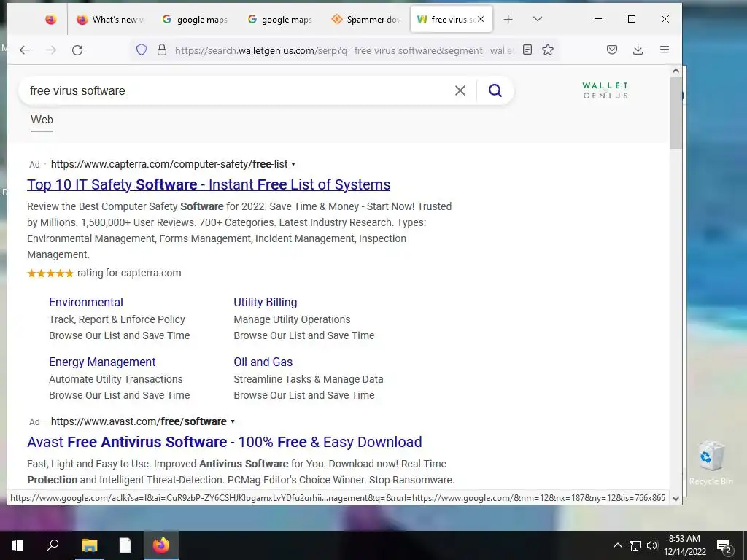Image resolution: width=747 pixels, height=560 pixels.
Task: View site security padlock info
Action: (x=162, y=50)
